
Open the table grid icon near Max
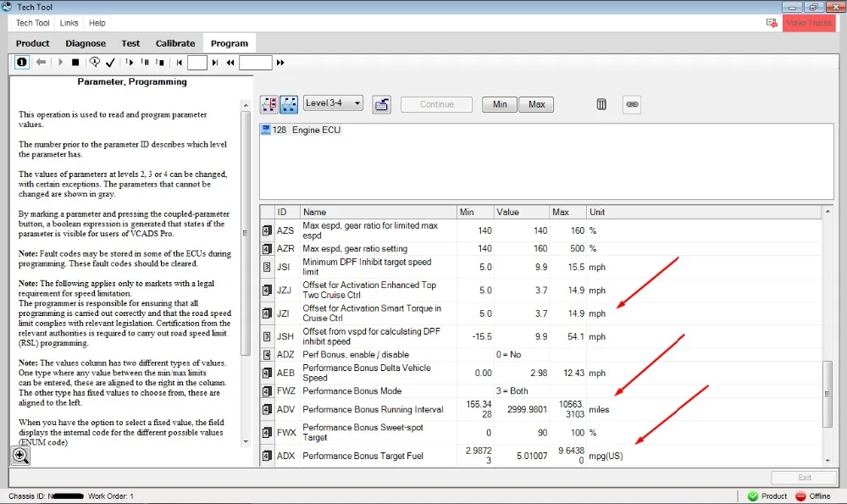(601, 104)
